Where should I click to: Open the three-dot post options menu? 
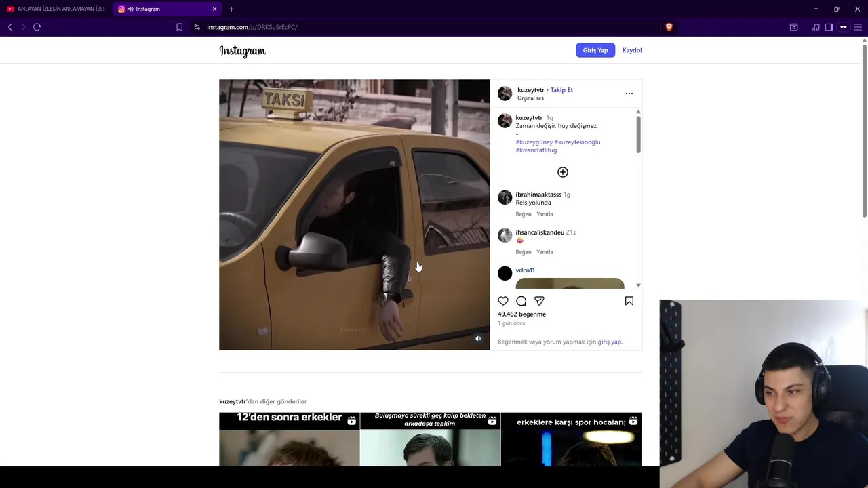(x=629, y=94)
